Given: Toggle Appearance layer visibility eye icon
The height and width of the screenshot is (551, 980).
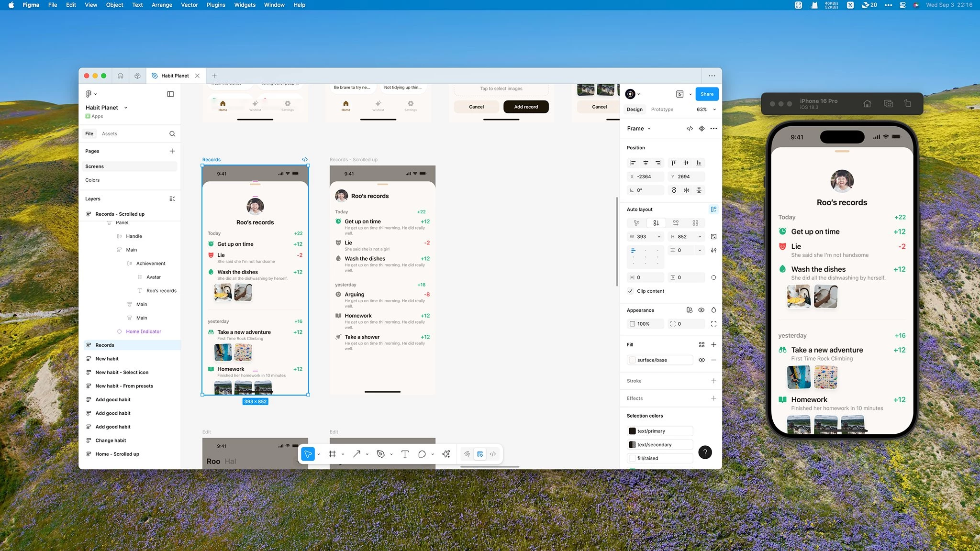Looking at the screenshot, I should coord(702,310).
